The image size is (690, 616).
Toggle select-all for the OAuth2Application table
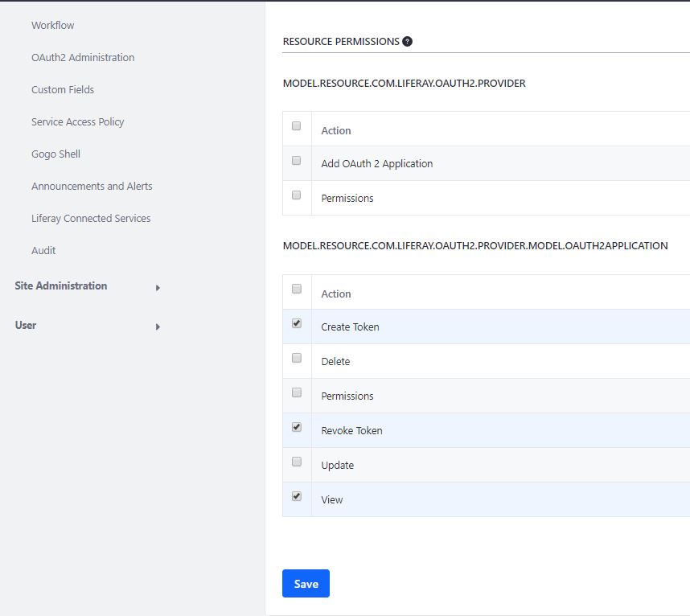(296, 290)
